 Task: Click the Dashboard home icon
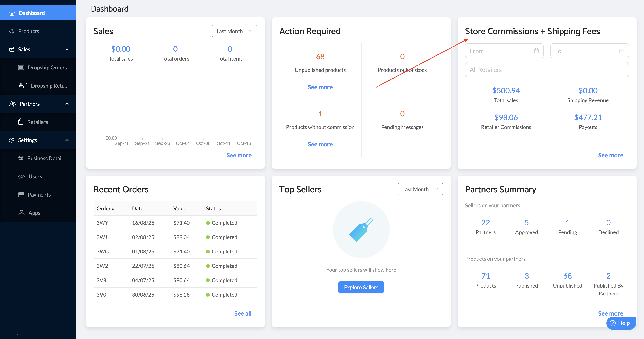(12, 13)
